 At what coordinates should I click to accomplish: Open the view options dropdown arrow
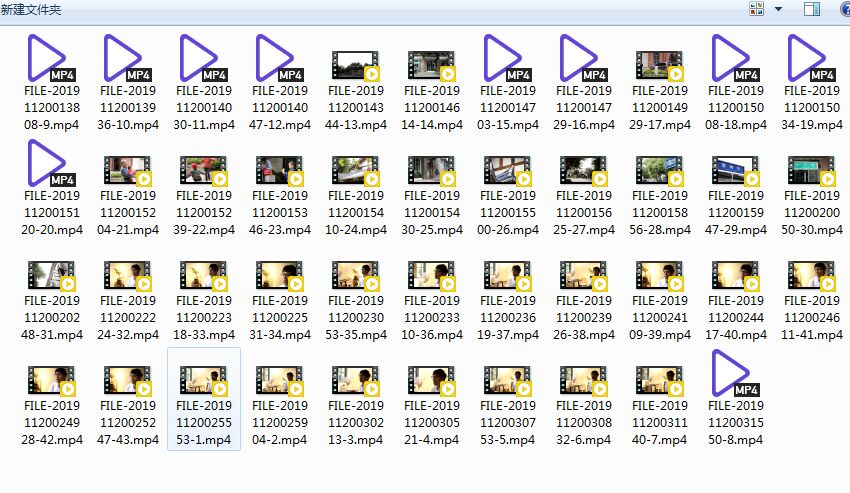pyautogui.click(x=778, y=9)
